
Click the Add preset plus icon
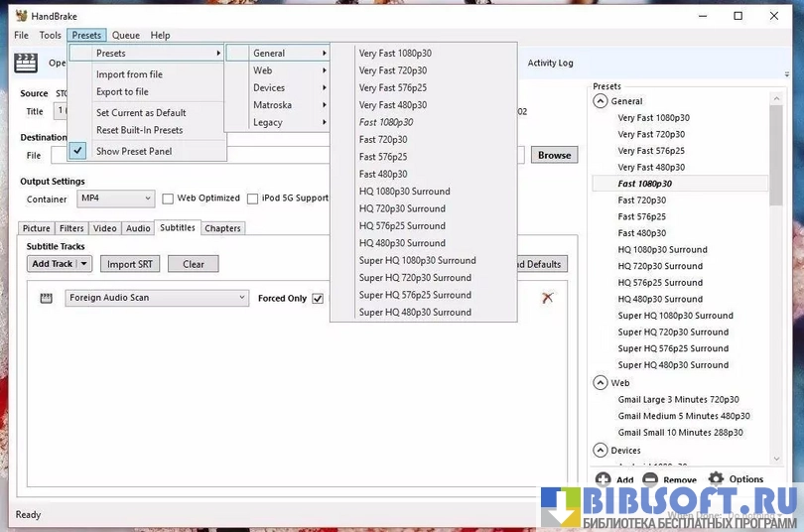pos(603,479)
